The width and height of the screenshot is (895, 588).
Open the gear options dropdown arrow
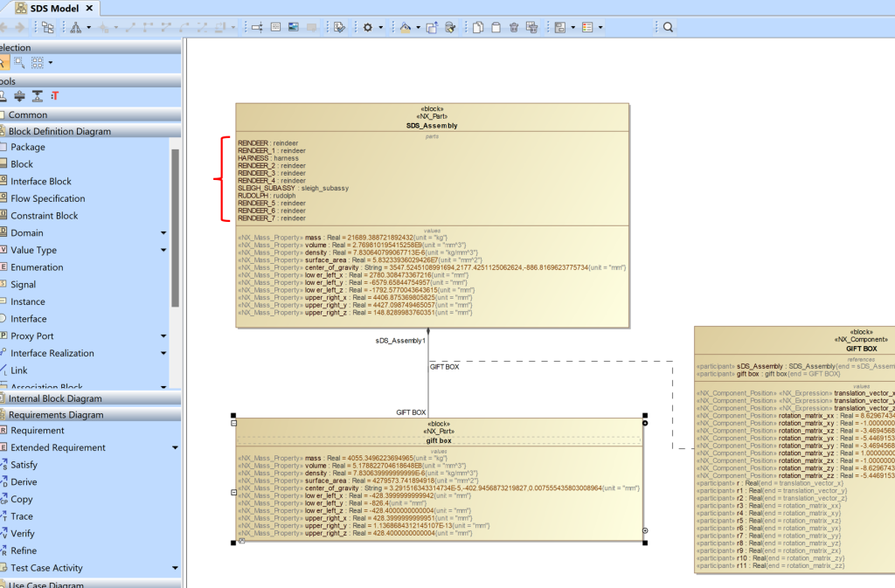[x=381, y=27]
